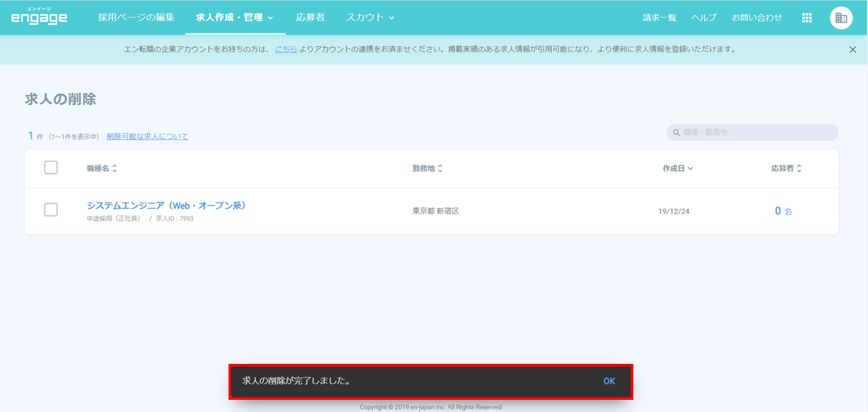
Task: Open the apps grid icon
Action: 807,18
